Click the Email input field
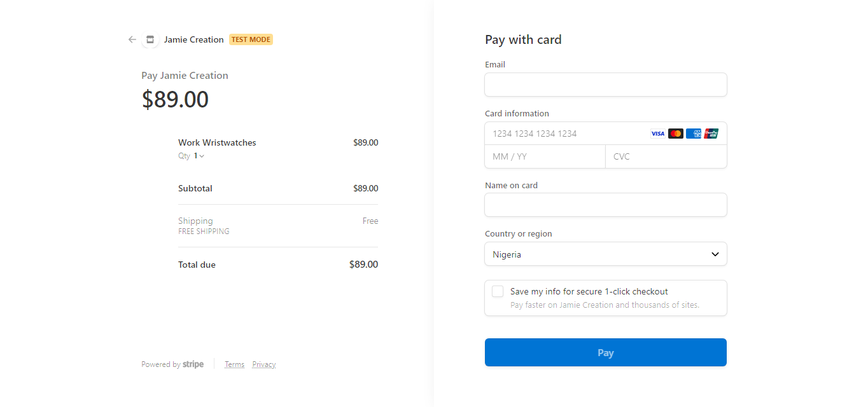Image resolution: width=868 pixels, height=407 pixels. click(x=605, y=85)
